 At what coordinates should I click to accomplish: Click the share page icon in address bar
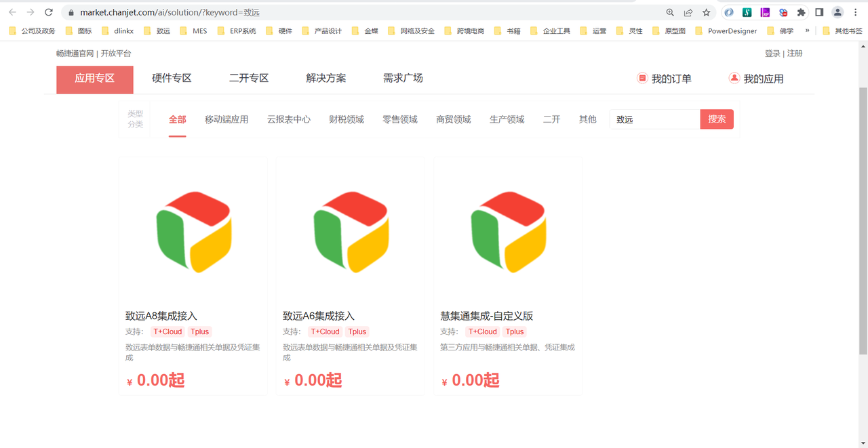(688, 12)
